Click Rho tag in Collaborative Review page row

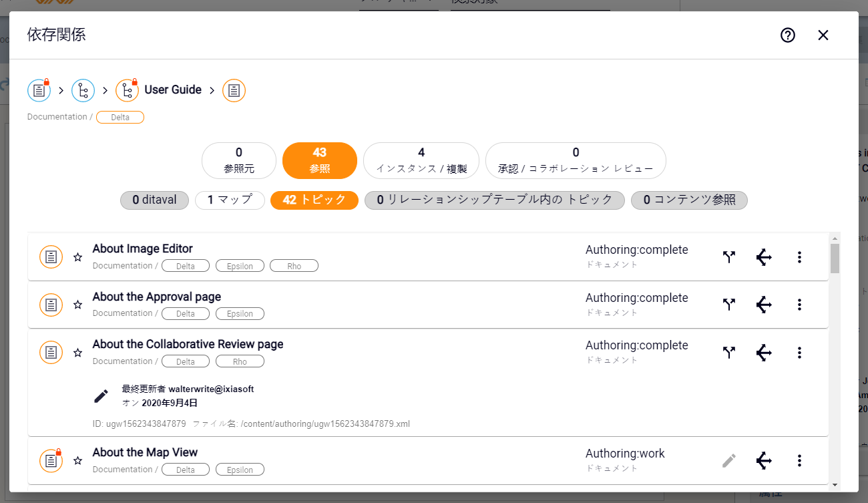coord(240,361)
